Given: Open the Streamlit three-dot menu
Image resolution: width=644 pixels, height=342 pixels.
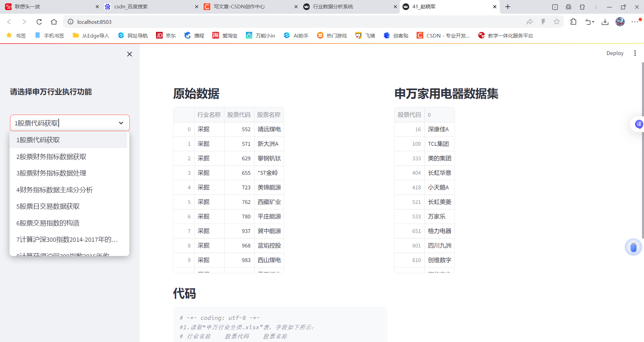Looking at the screenshot, I should pyautogui.click(x=635, y=53).
